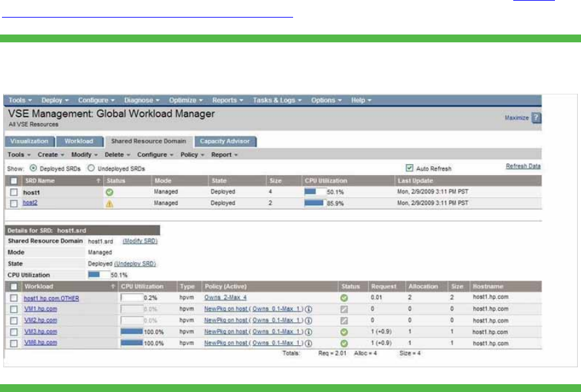Click the Last Update column header
The height and width of the screenshot is (392, 581).
415,181
